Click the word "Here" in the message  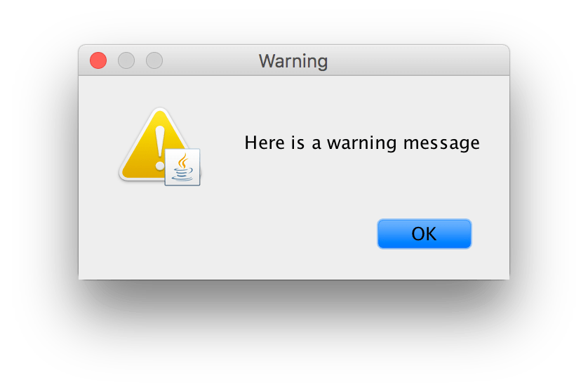point(264,143)
